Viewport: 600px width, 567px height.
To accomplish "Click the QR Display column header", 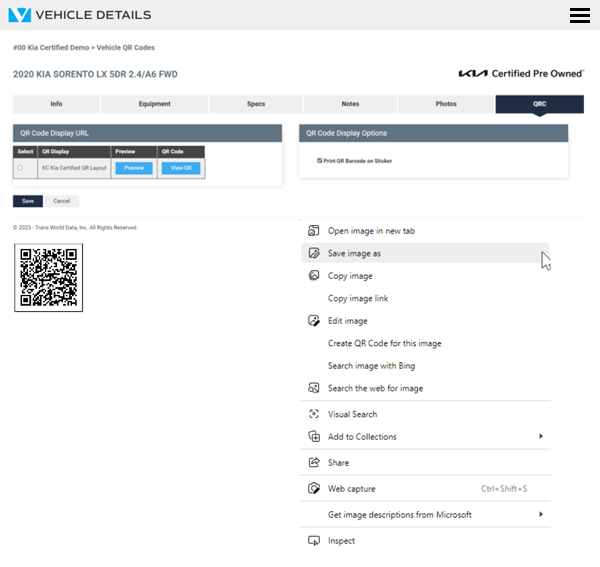I will pos(74,152).
